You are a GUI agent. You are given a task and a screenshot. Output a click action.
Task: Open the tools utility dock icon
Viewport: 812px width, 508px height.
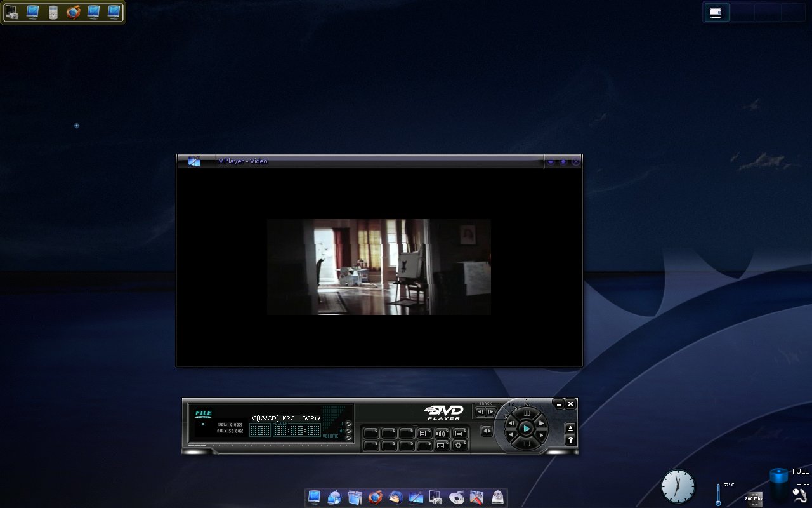476,497
